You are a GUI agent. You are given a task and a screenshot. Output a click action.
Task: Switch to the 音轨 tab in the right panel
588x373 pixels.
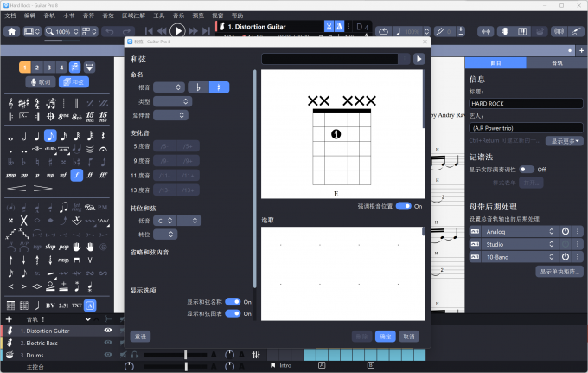click(557, 63)
